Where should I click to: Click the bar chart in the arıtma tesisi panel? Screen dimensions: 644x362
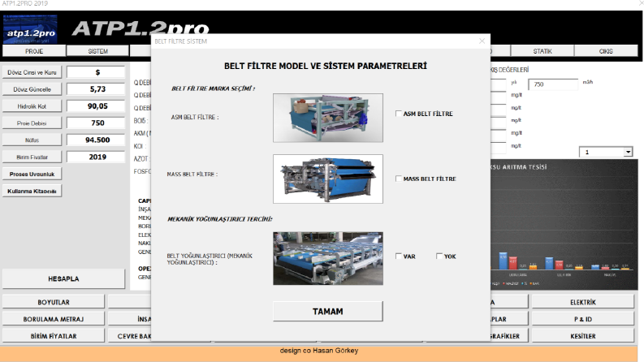click(564, 225)
